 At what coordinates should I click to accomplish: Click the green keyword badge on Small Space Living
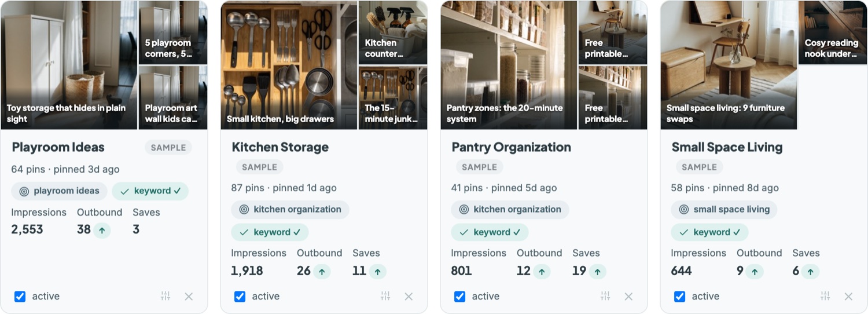709,232
